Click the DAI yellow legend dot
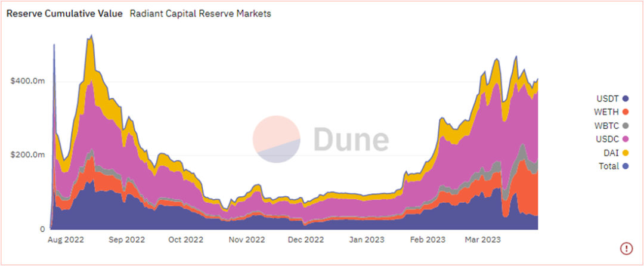Image resolution: width=644 pixels, height=266 pixels. click(626, 153)
